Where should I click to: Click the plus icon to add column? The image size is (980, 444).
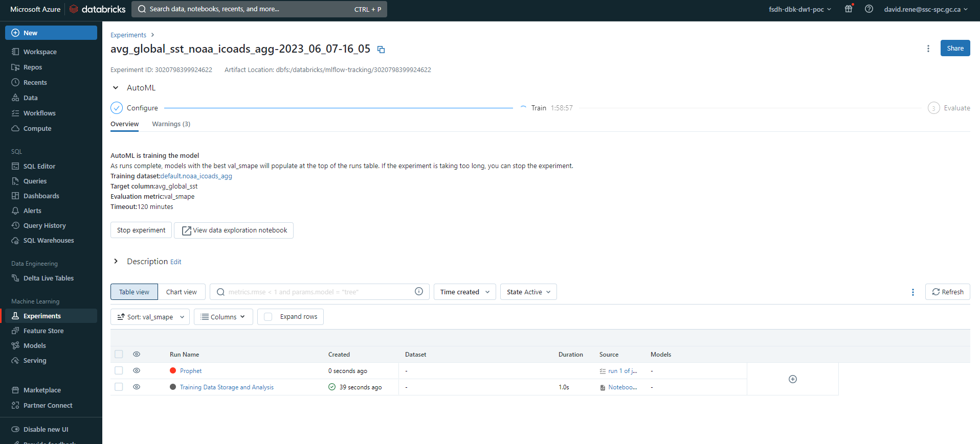792,379
